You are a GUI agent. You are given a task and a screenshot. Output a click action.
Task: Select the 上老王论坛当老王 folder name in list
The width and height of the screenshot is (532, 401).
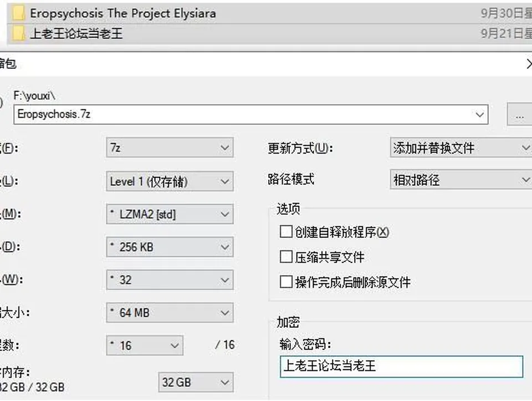[x=76, y=34]
